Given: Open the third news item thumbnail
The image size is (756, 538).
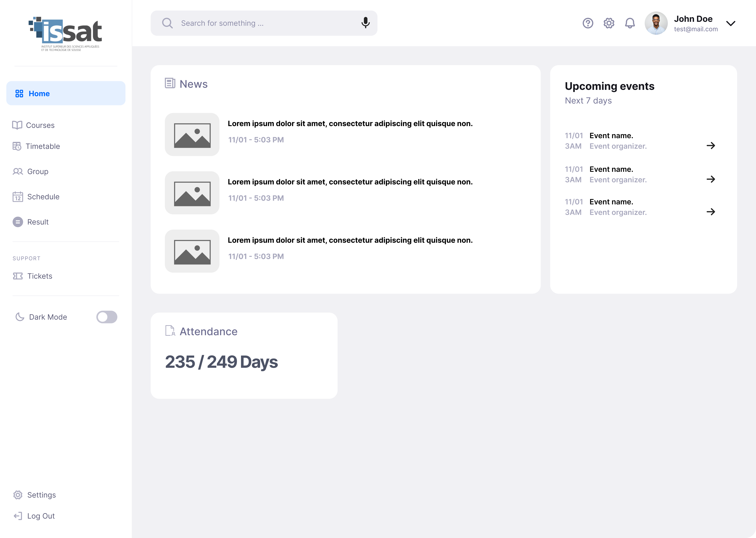Looking at the screenshot, I should pos(192,251).
